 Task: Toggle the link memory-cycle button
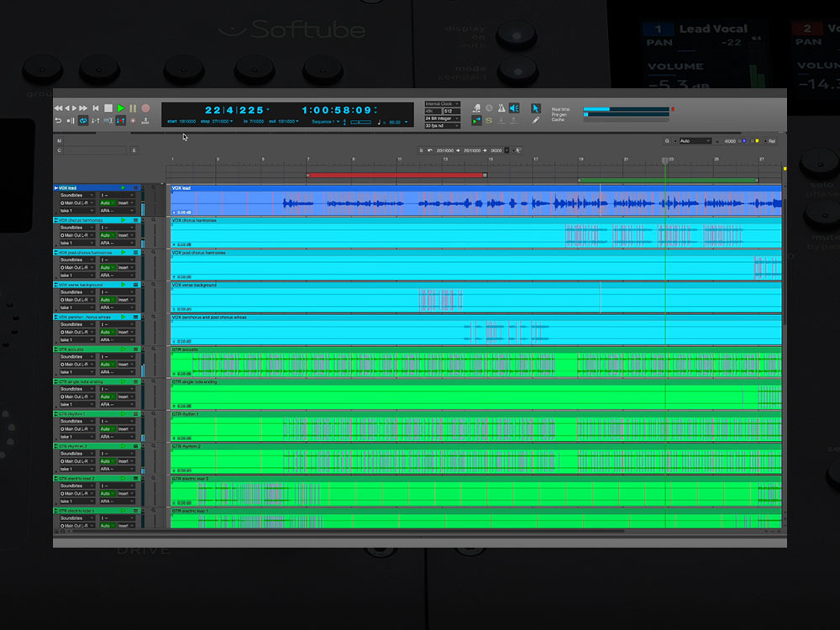[83, 121]
